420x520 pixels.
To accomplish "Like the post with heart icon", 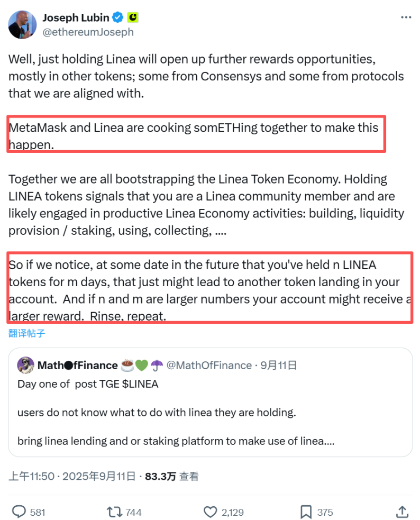I will point(211,512).
